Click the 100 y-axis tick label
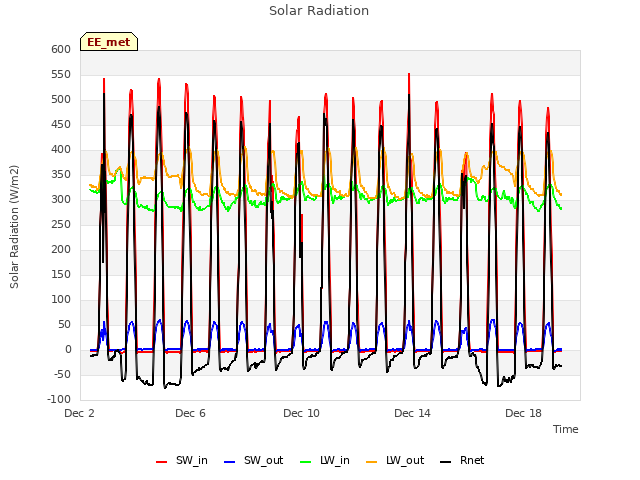Viewport: 640px width, 480px height. click(61, 300)
